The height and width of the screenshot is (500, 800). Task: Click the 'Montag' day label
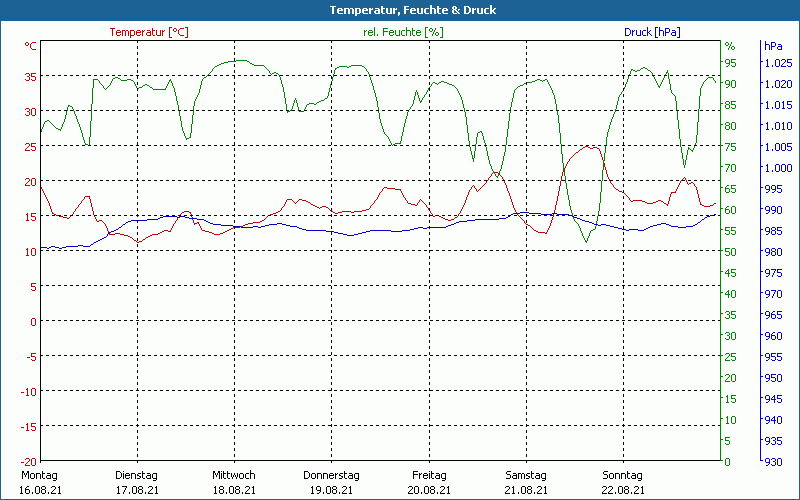[39, 475]
